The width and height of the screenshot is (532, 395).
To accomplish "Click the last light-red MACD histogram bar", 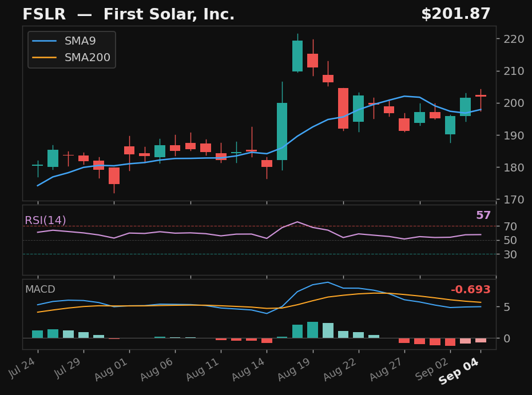I will click(x=481, y=340).
